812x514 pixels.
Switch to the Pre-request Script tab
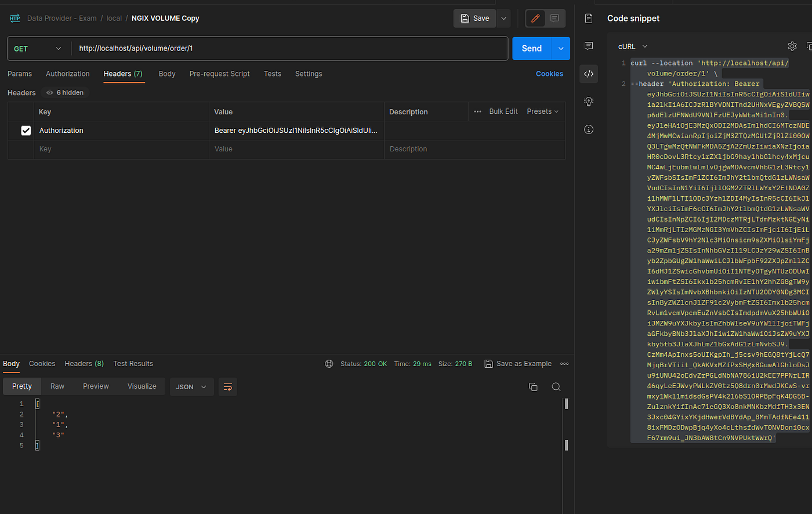(219, 74)
